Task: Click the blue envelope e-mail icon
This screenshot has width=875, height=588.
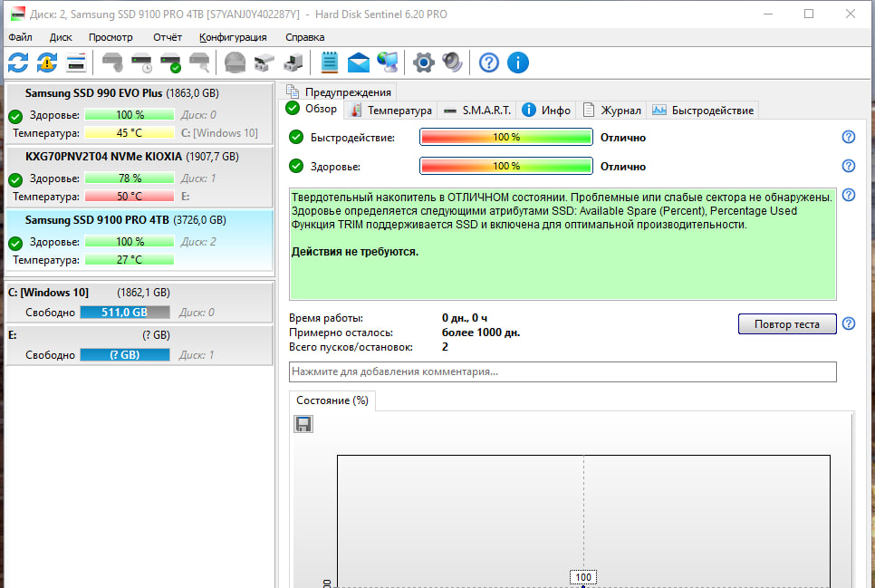Action: (359, 63)
